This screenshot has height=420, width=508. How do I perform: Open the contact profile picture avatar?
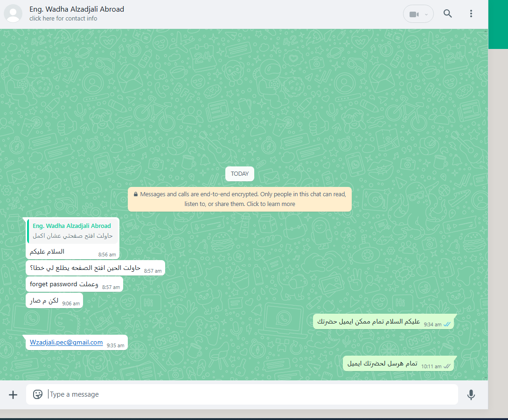coord(13,13)
